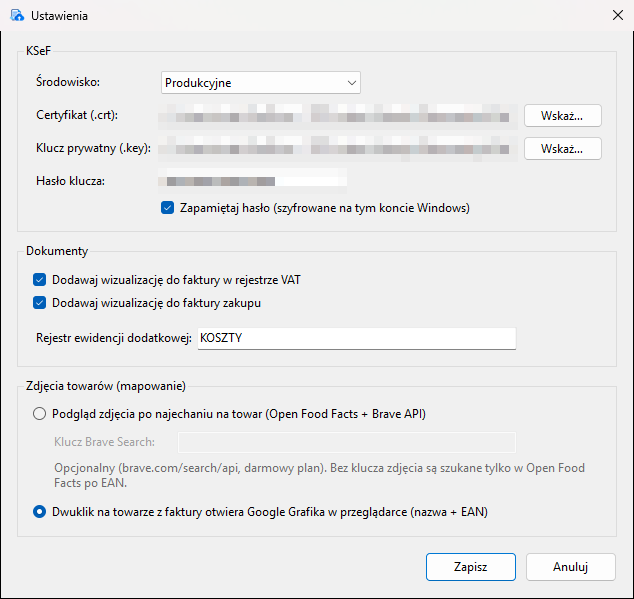This screenshot has width=634, height=599.
Task: Open the Środowisko dropdown
Action: click(x=261, y=83)
